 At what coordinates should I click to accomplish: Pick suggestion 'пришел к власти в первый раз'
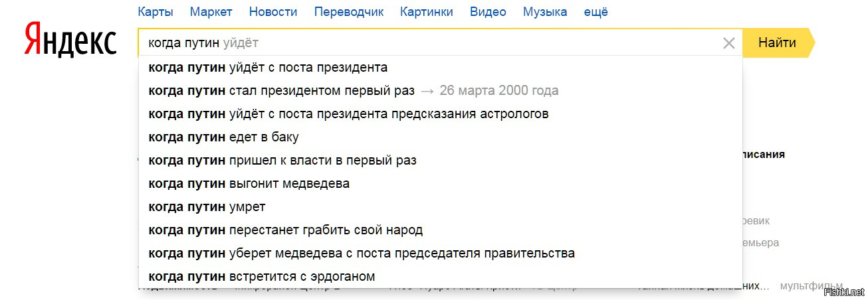(x=440, y=160)
